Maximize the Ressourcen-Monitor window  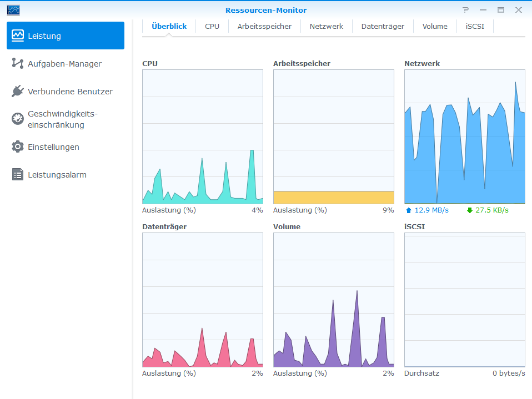(501, 10)
